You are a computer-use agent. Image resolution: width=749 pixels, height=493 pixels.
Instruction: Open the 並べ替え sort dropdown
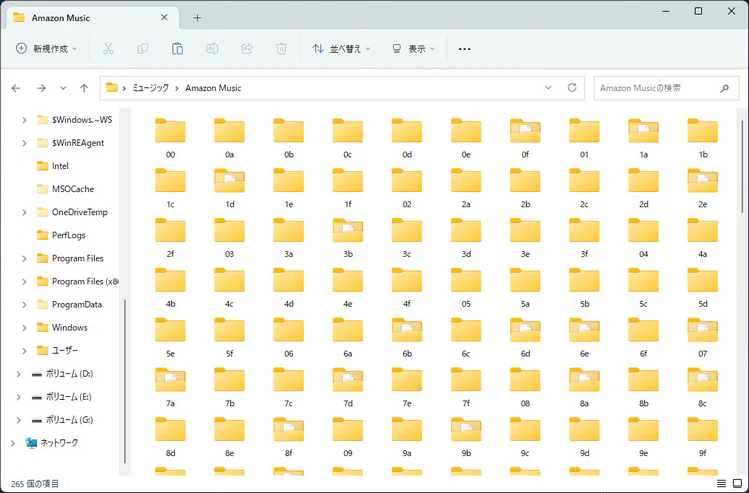tap(342, 49)
